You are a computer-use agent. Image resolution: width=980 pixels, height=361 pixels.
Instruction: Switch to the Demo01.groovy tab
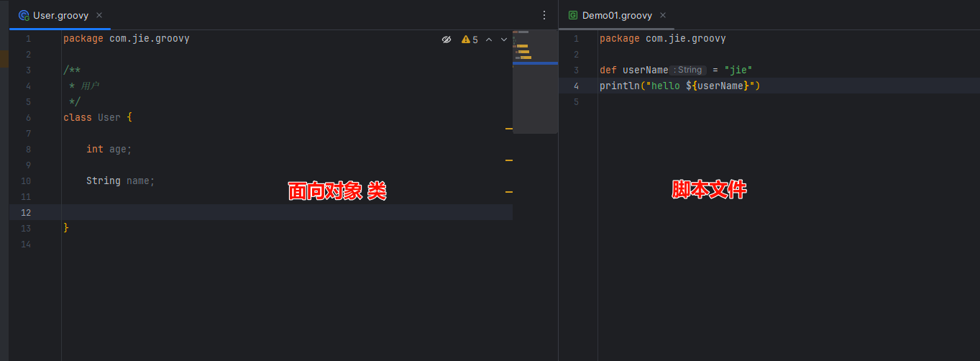(x=617, y=15)
